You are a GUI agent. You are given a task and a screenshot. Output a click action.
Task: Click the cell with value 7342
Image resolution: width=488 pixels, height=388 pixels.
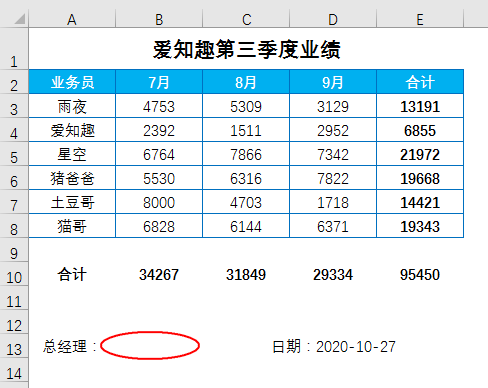pos(333,154)
